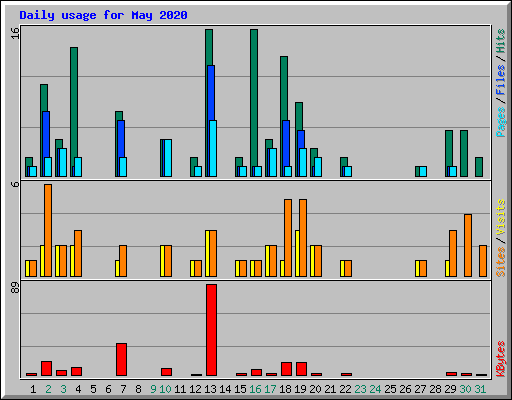Click the cyan pages bar for day 27

(x=423, y=171)
